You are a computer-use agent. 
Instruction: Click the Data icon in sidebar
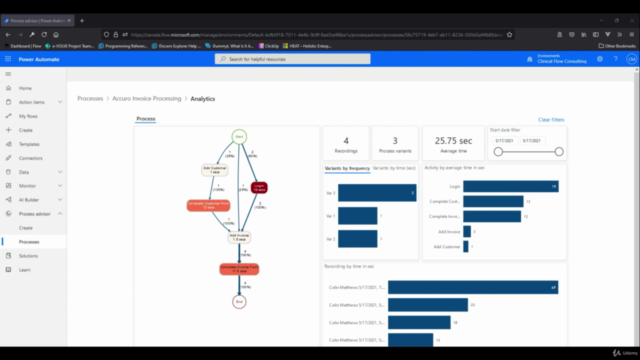pyautogui.click(x=8, y=172)
